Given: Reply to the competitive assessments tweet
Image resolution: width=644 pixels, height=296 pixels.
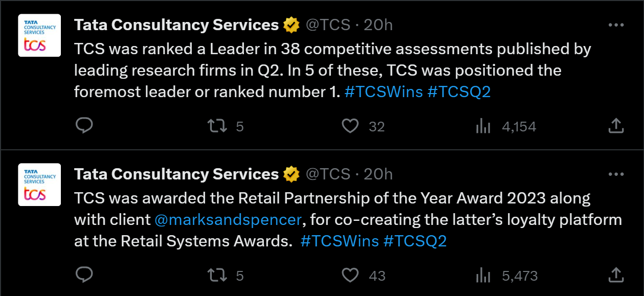Looking at the screenshot, I should pos(84,126).
